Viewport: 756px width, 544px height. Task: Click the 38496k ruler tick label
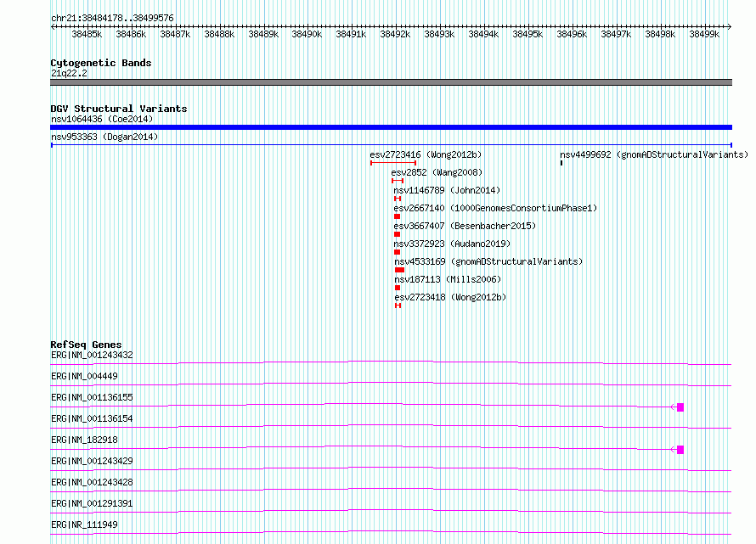pos(572,34)
